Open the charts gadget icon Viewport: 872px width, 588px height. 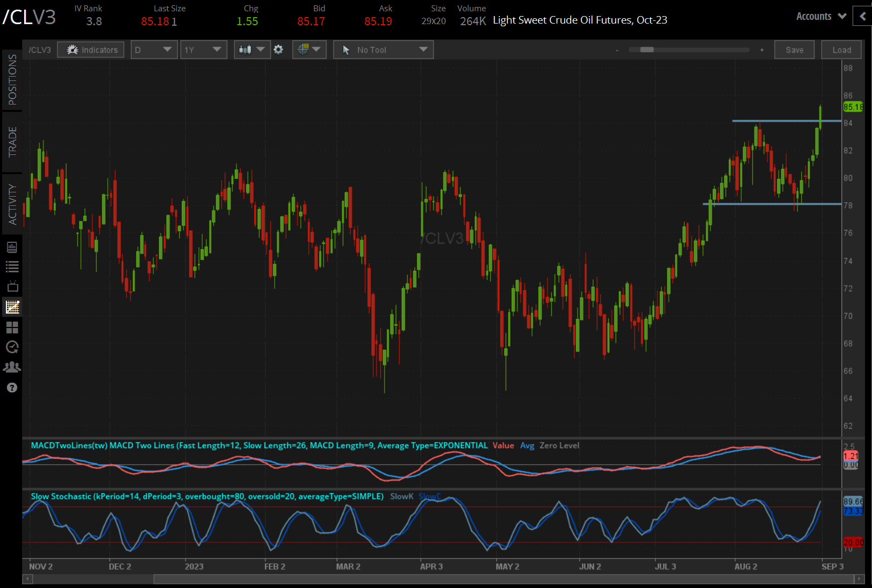click(12, 307)
